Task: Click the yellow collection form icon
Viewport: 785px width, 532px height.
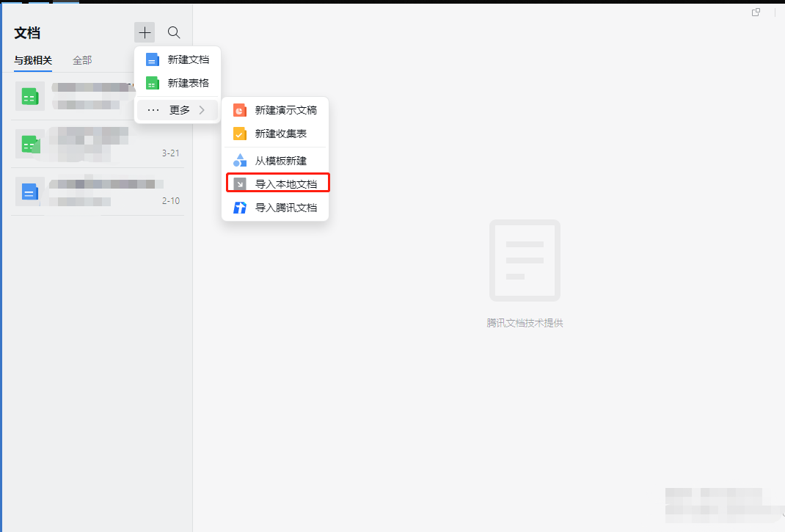Action: coord(239,134)
